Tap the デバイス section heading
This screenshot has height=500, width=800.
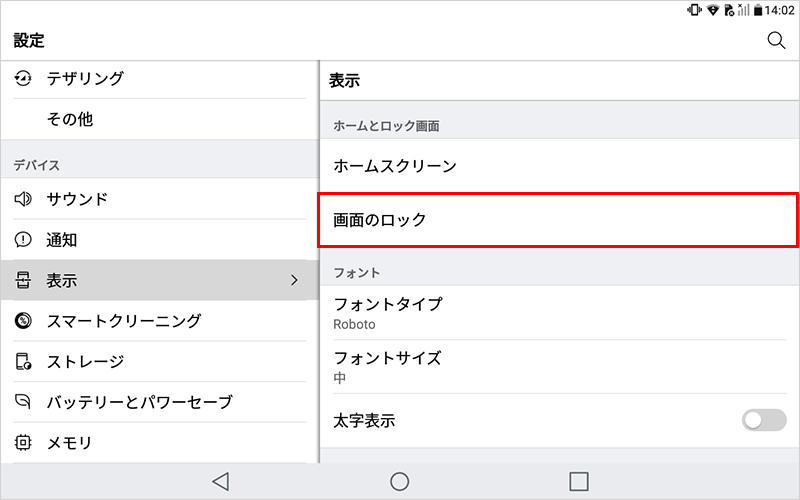click(x=36, y=165)
